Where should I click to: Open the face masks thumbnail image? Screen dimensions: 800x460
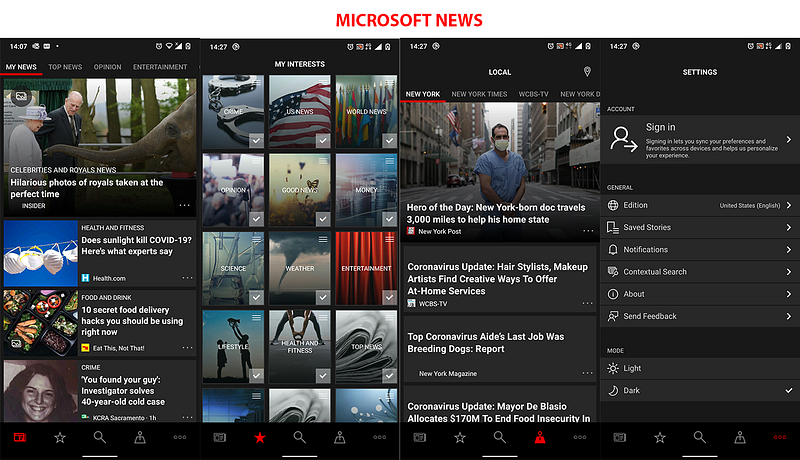tap(41, 253)
